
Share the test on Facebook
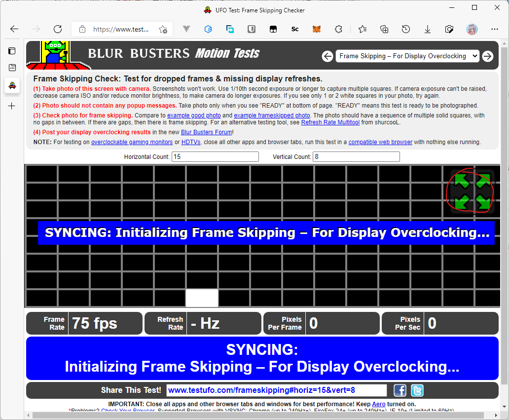[x=400, y=390]
